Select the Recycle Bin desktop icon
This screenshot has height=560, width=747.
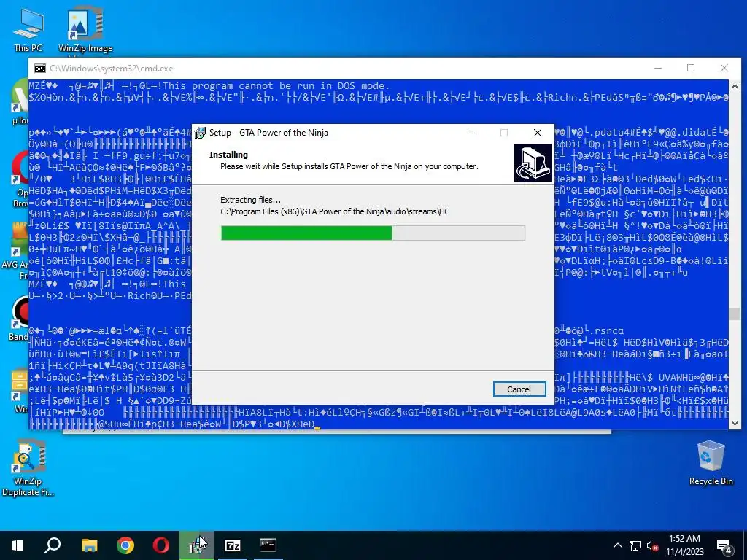pyautogui.click(x=711, y=463)
